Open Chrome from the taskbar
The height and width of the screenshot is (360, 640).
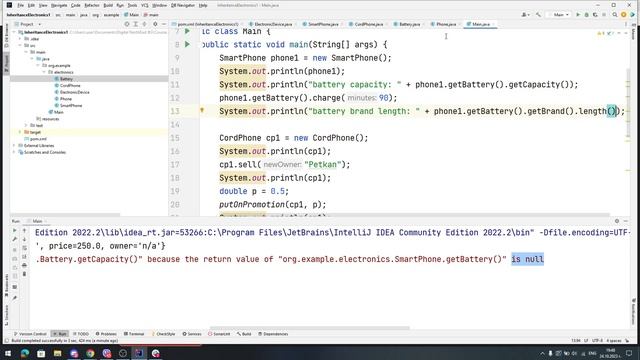90,353
